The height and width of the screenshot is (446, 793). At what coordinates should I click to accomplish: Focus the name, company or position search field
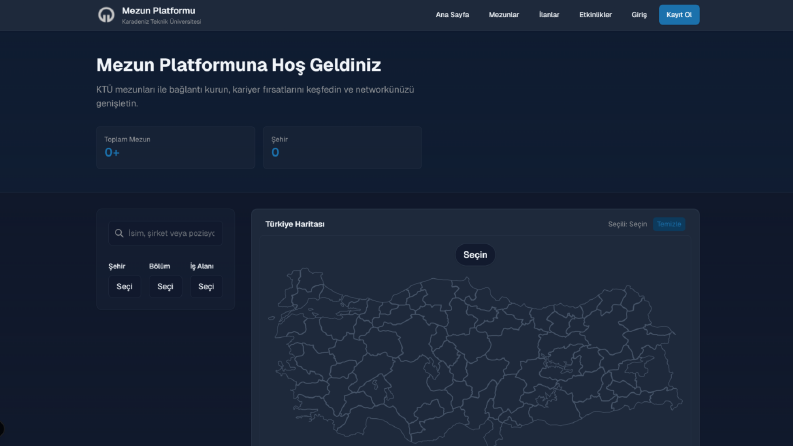click(165, 233)
